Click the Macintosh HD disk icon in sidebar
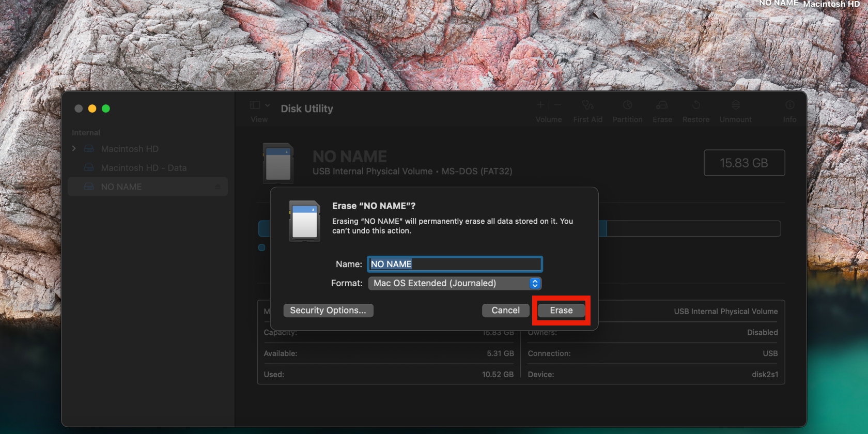 89,149
